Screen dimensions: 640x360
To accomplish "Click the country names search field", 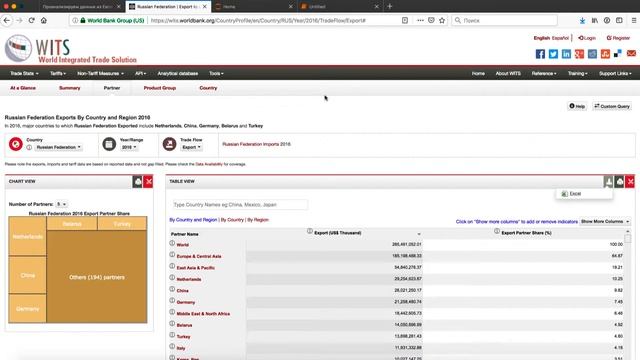I will coord(240,204).
